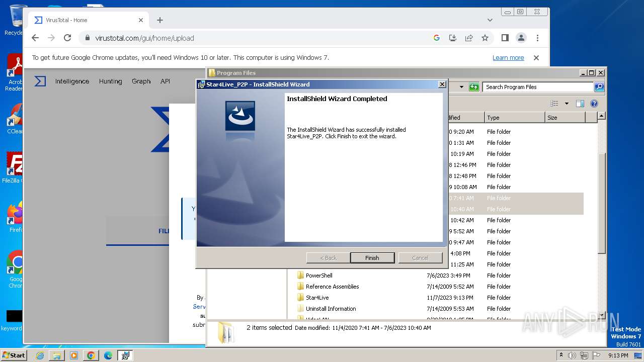
Task: Select the Star4Live folder
Action: (x=317, y=298)
